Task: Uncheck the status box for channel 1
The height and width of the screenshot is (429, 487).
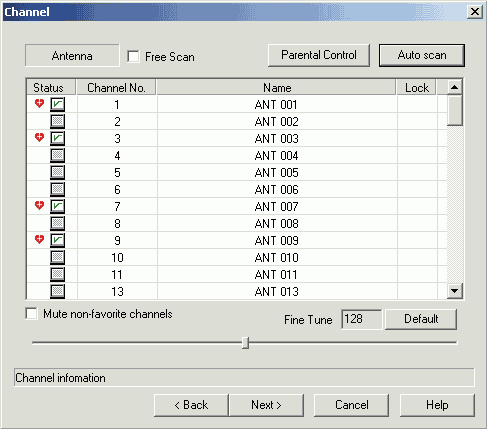Action: coord(58,104)
